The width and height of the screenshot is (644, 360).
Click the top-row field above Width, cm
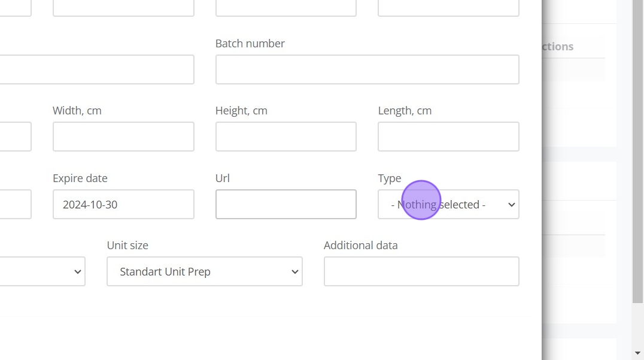(123, 8)
